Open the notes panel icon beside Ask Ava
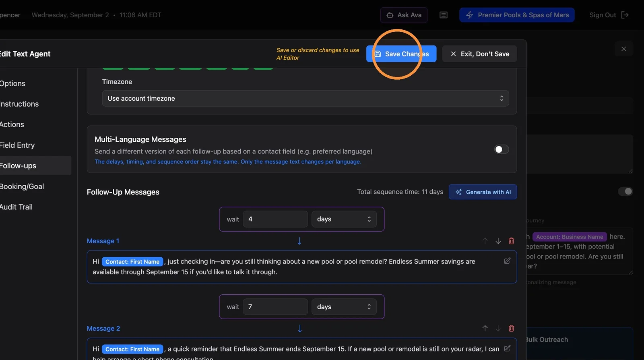644x360 pixels. click(x=444, y=15)
